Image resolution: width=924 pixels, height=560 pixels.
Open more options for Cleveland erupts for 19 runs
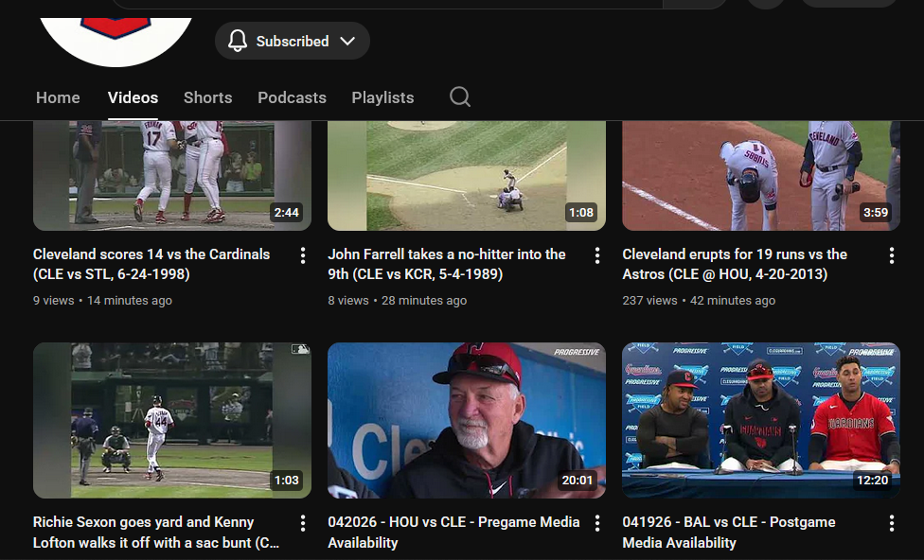(x=892, y=255)
